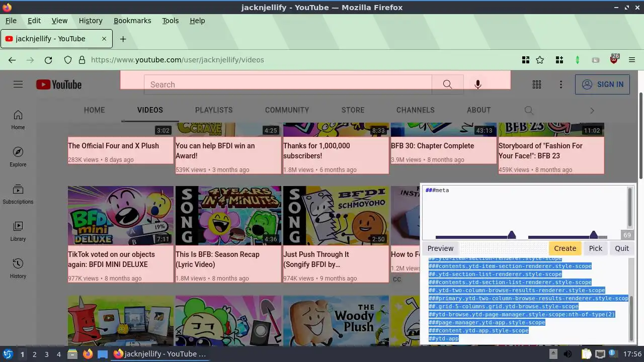Close the jacknjellify YouTube tab
This screenshot has height=362, width=644.
click(104, 39)
